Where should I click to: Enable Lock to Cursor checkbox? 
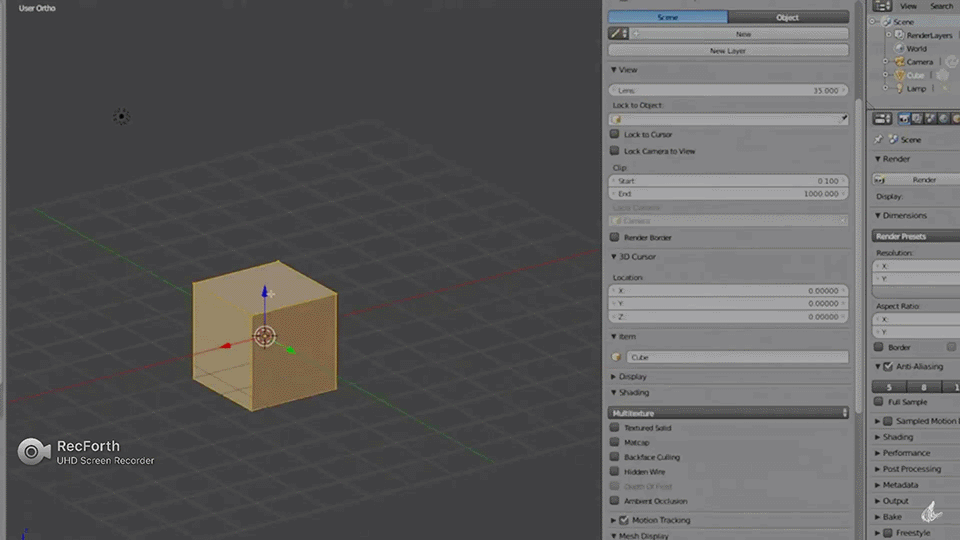[615, 134]
